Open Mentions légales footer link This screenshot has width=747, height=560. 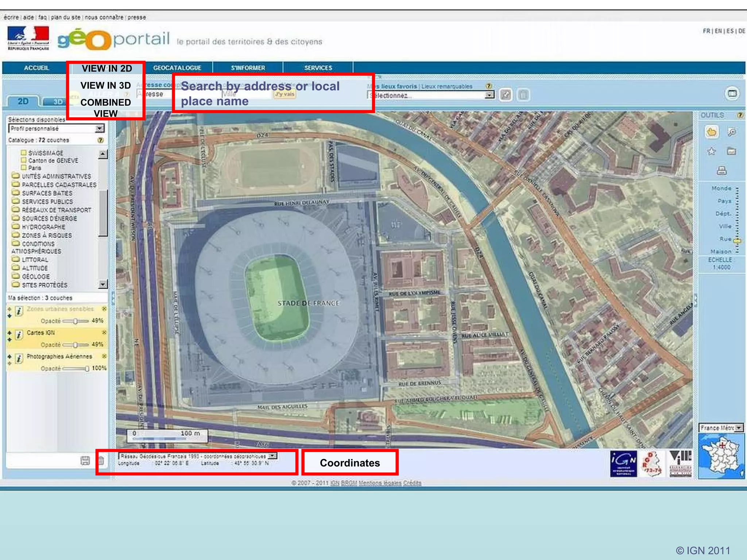point(380,483)
